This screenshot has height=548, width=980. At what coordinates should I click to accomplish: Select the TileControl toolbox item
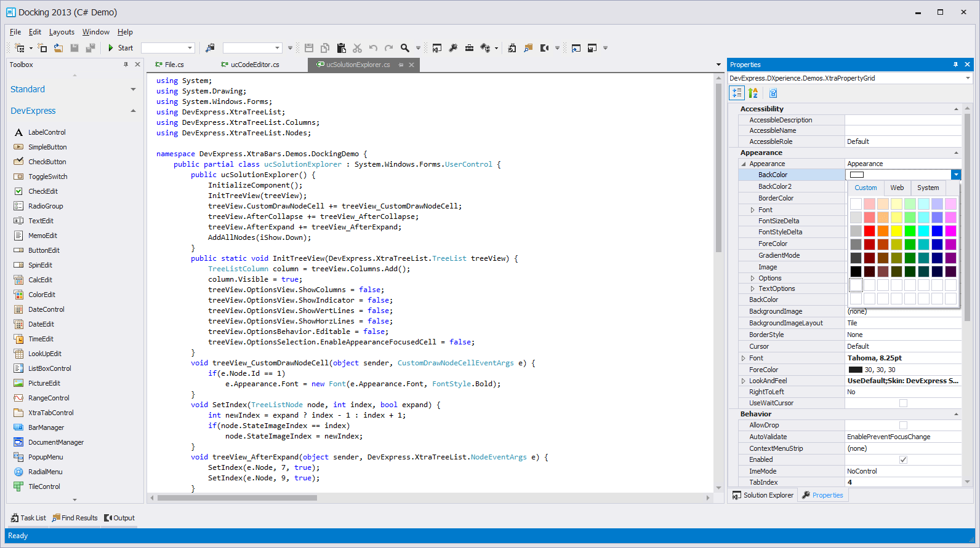[44, 486]
